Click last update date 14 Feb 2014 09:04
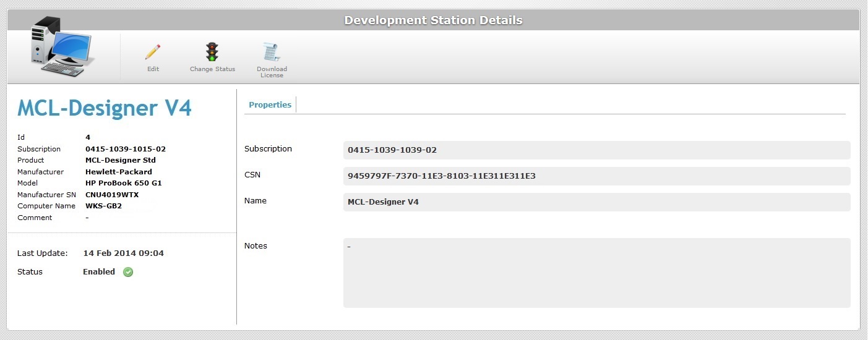The width and height of the screenshot is (868, 340). click(x=124, y=253)
